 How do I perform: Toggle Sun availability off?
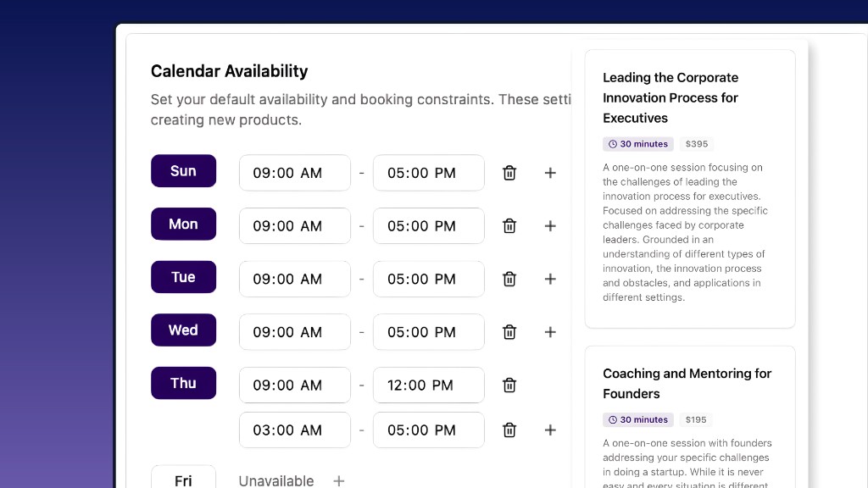click(183, 171)
